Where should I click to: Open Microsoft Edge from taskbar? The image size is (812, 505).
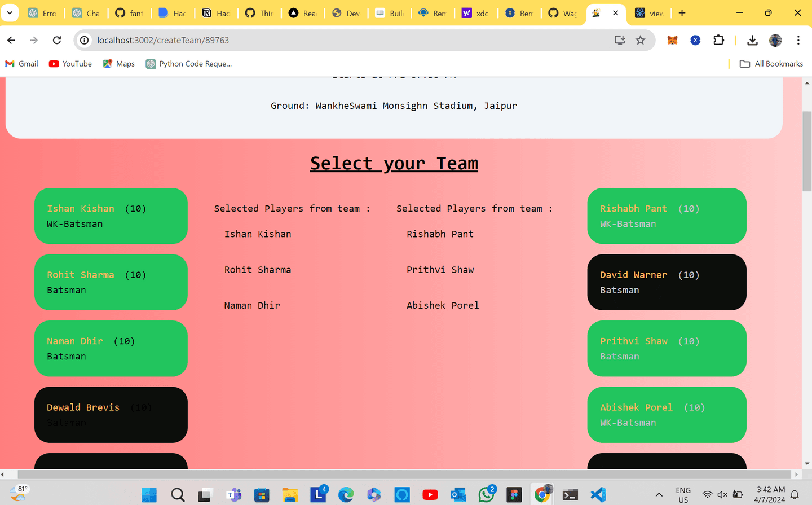click(346, 495)
